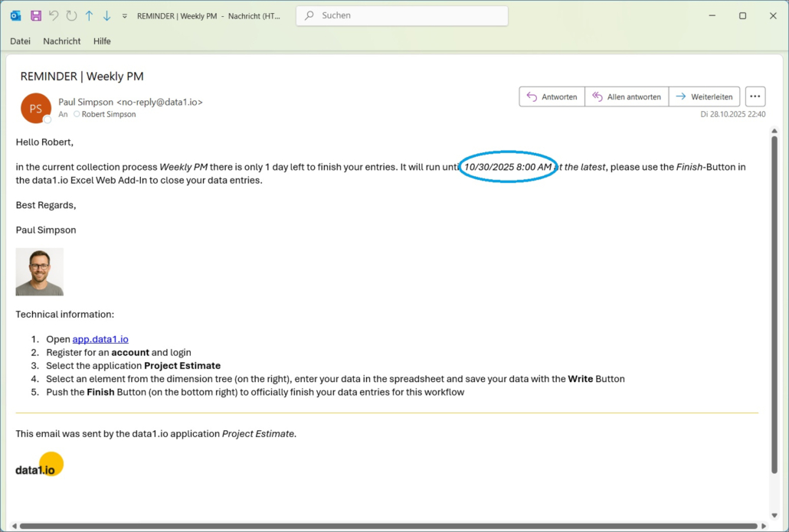This screenshot has width=789, height=532.
Task: Go to previous item with the up arrow
Action: [89, 15]
